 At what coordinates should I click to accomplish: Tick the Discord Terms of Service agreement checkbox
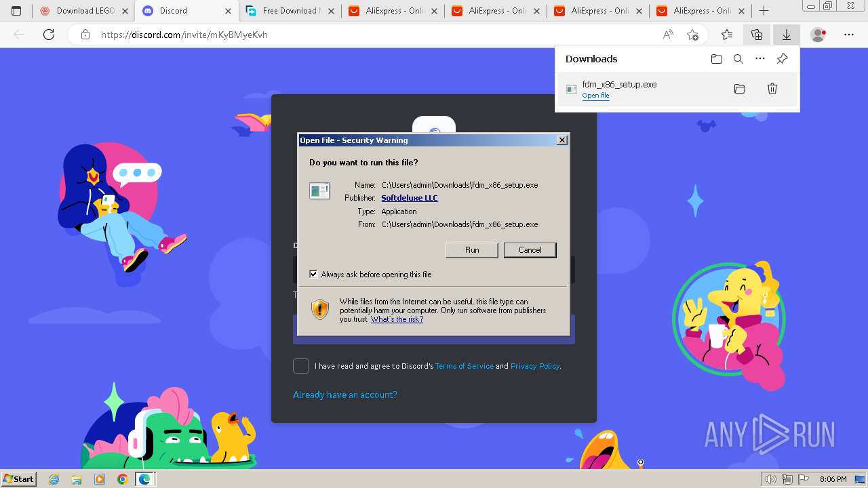[301, 366]
